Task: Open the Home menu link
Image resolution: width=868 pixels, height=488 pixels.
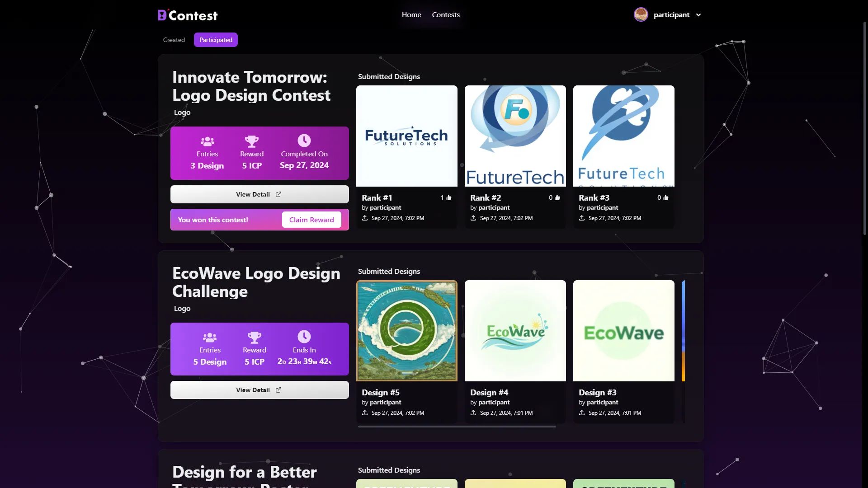Action: point(411,15)
